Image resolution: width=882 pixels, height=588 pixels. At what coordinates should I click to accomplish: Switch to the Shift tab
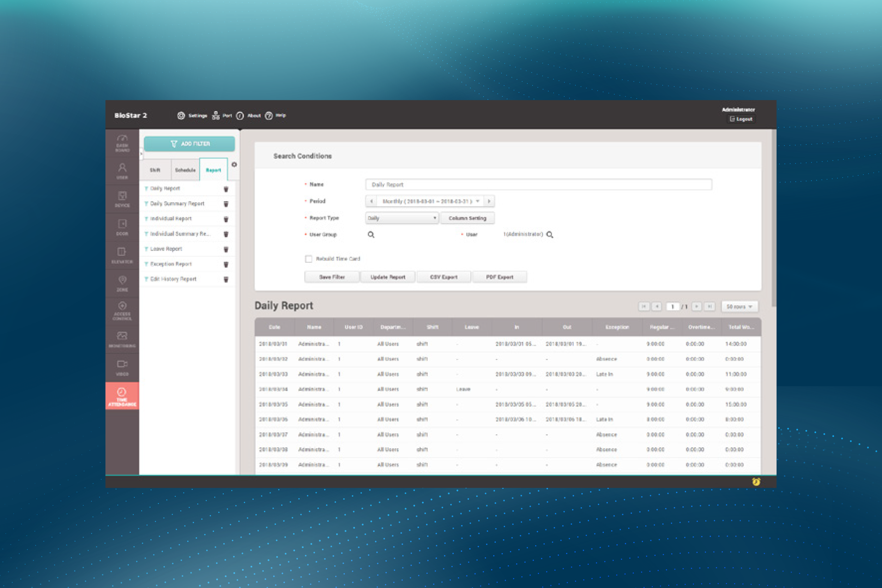point(155,170)
